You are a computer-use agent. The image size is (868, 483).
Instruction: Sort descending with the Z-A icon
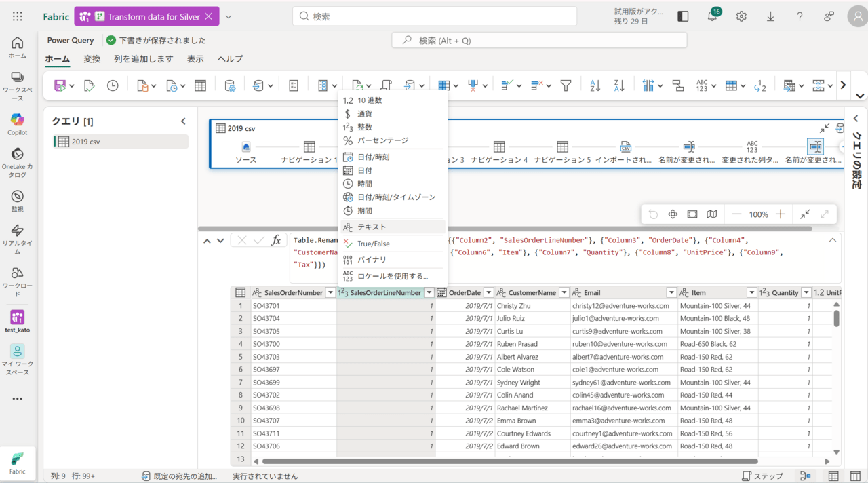pyautogui.click(x=618, y=85)
